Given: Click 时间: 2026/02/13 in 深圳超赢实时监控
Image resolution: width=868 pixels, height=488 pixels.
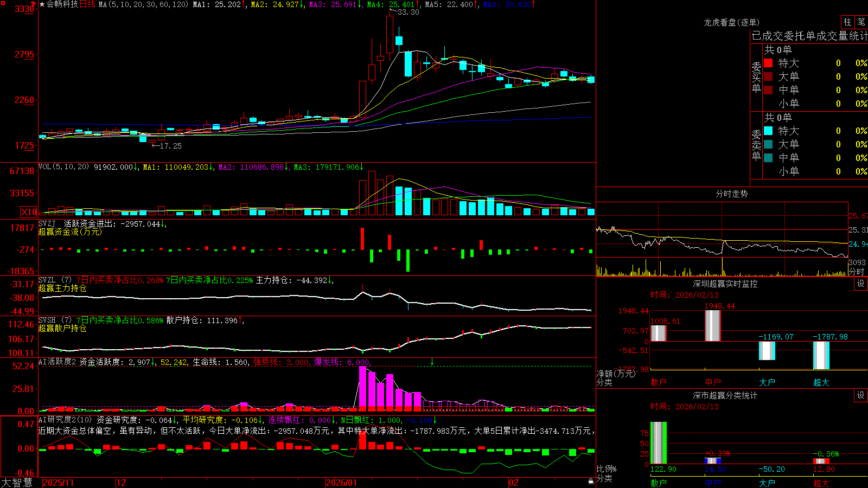Looking at the screenshot, I should [685, 295].
